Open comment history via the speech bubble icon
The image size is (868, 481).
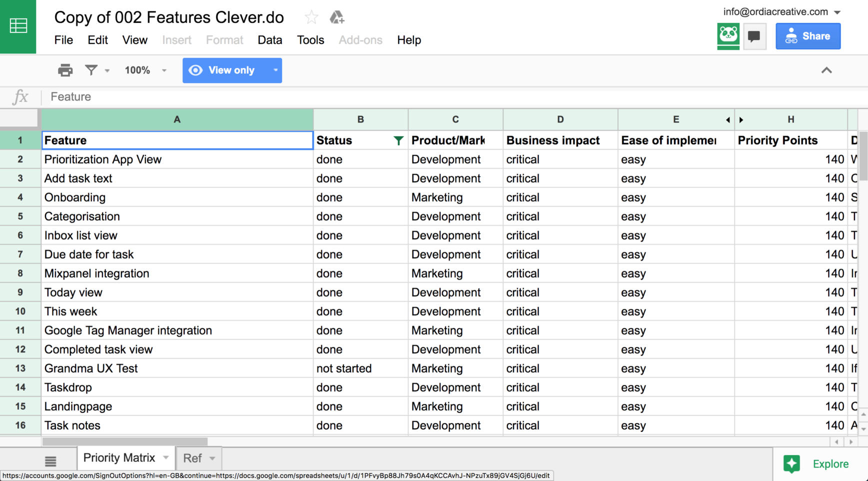click(x=754, y=36)
